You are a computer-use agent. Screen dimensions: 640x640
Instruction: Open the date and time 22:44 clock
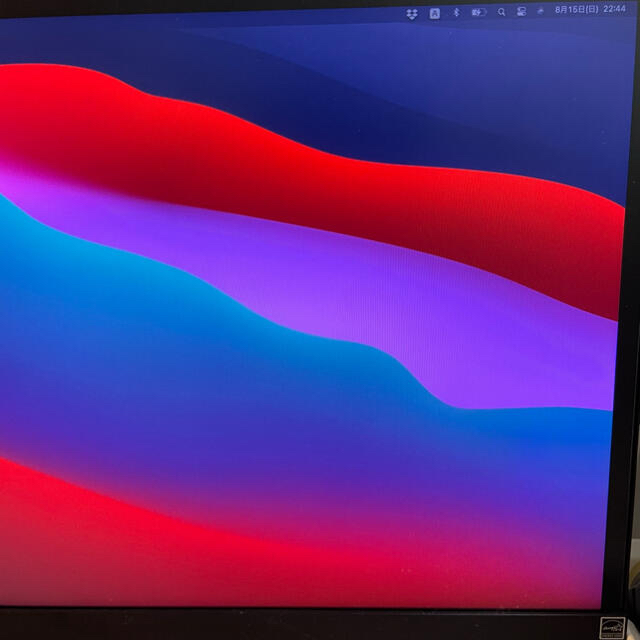click(x=590, y=9)
